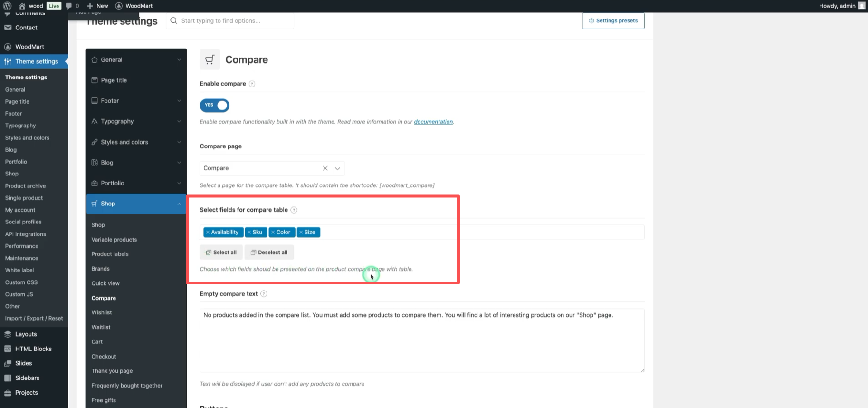This screenshot has height=408, width=868.
Task: Remove the Sku tag from compare fields
Action: point(249,232)
